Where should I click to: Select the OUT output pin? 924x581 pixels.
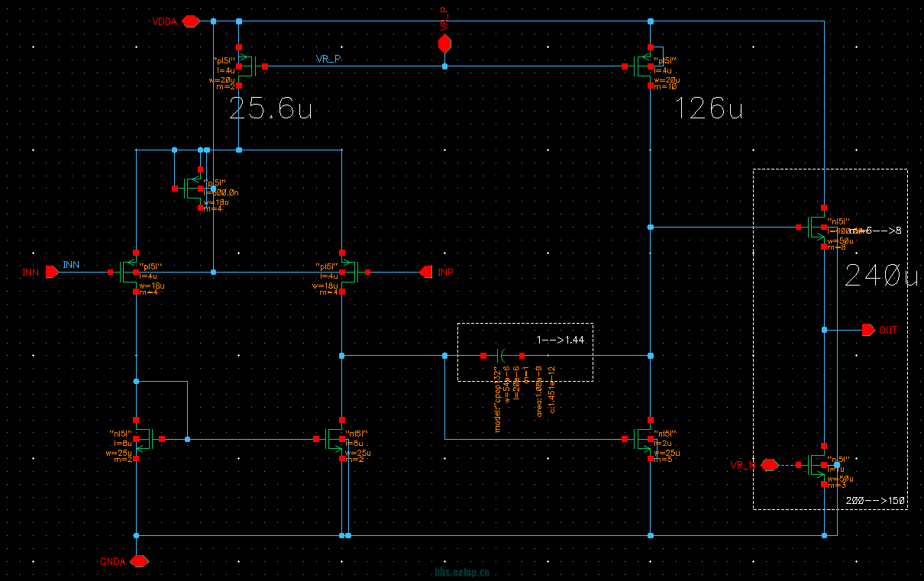[868, 330]
